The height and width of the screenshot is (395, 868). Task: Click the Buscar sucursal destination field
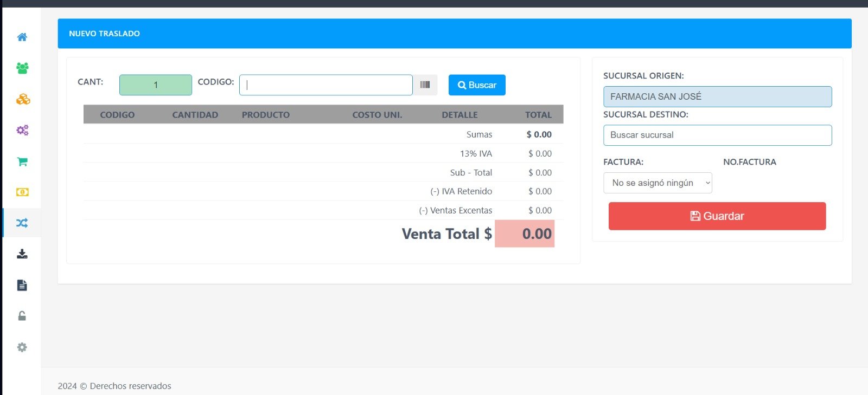(717, 135)
